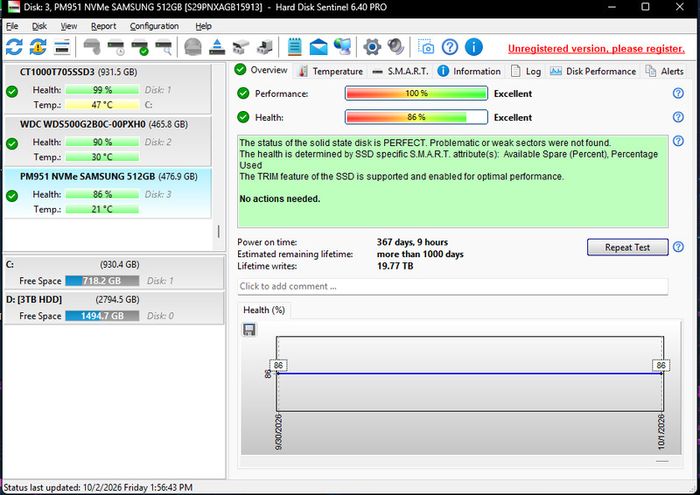Image resolution: width=700 pixels, height=495 pixels.
Task: Click the computer with drive icon
Action: pyautogui.click(x=265, y=47)
